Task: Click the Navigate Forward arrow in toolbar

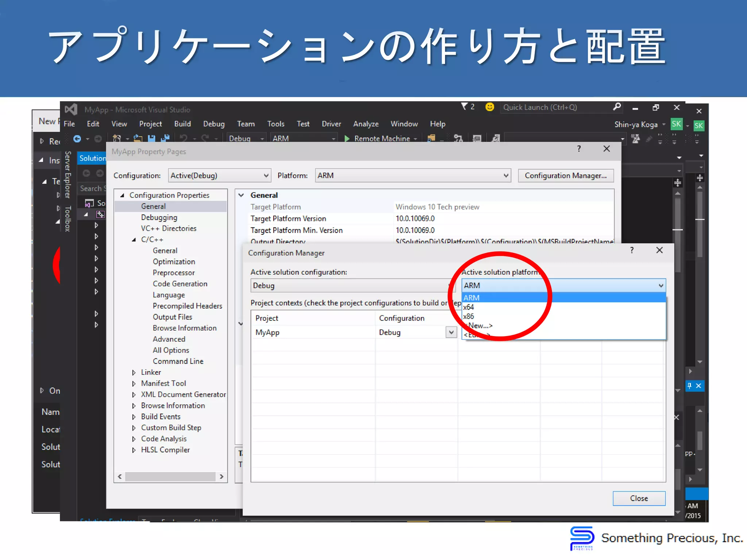Action: tap(98, 139)
